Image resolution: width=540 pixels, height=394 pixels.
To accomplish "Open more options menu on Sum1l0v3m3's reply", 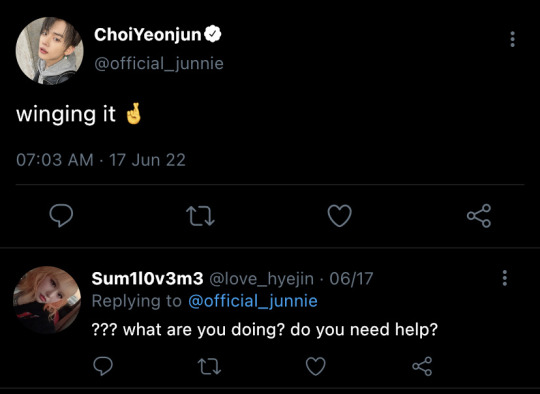I will (505, 278).
